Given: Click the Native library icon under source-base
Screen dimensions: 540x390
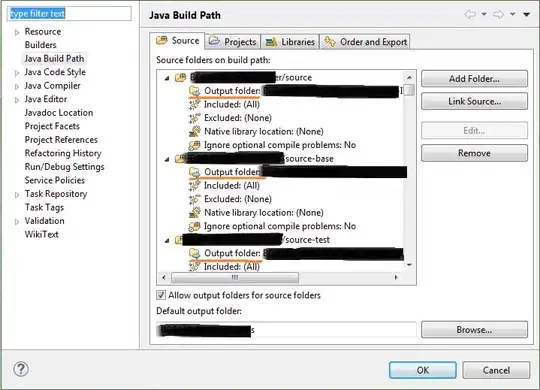Looking at the screenshot, I should (x=195, y=213).
